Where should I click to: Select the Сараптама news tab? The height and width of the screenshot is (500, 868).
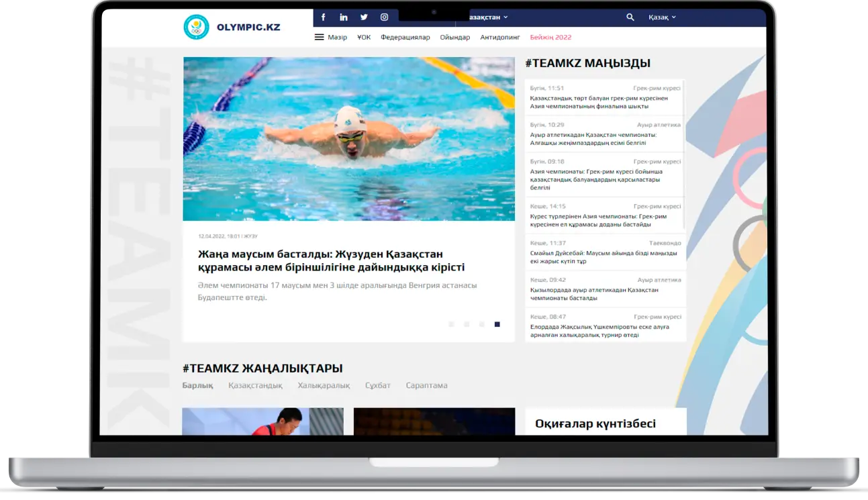click(426, 386)
